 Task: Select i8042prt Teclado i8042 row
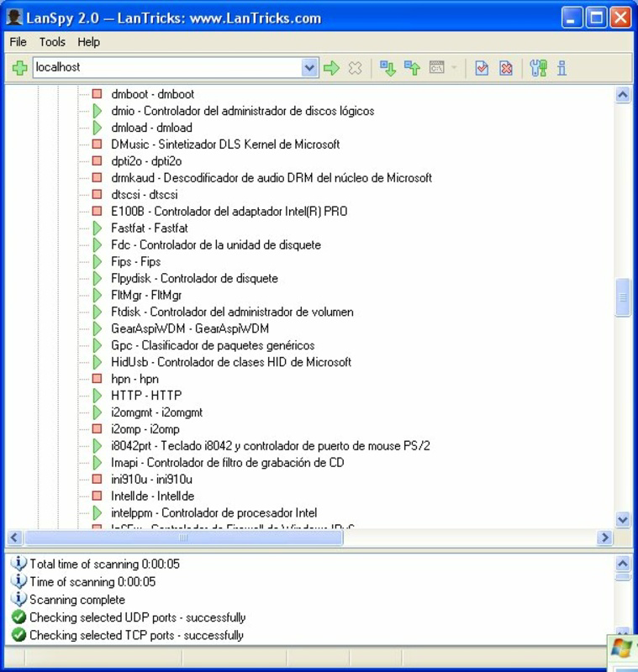coord(270,445)
